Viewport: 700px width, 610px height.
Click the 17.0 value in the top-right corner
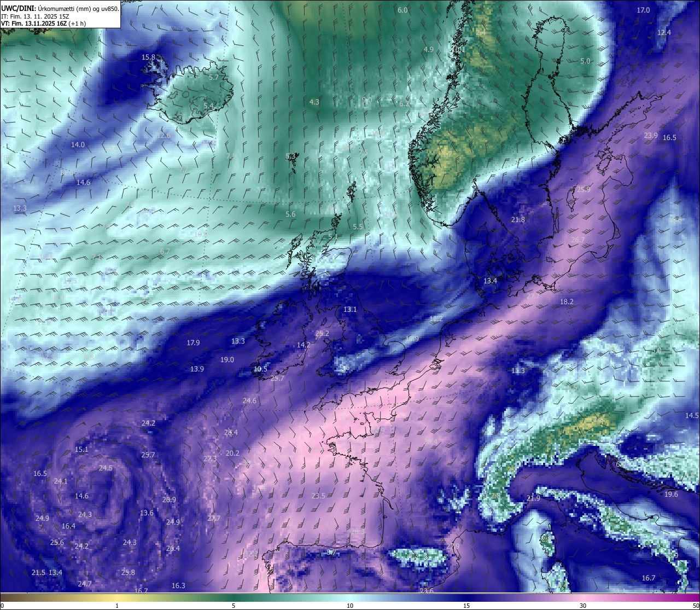click(x=643, y=10)
